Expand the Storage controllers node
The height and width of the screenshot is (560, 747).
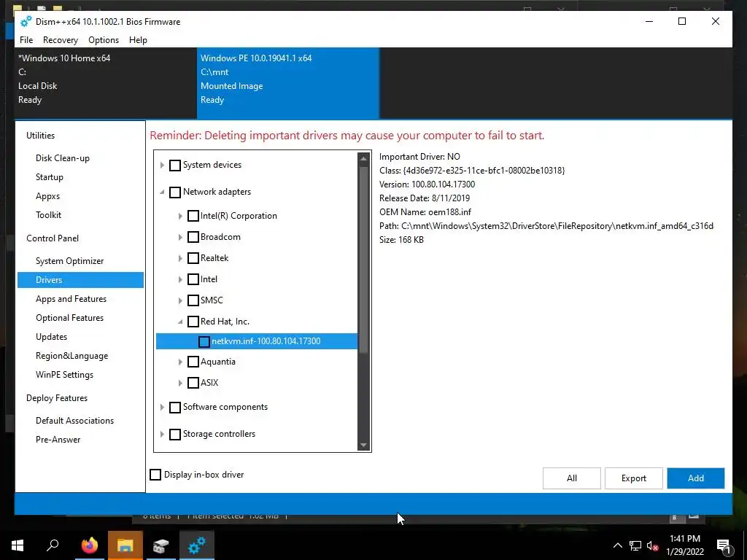tap(162, 435)
